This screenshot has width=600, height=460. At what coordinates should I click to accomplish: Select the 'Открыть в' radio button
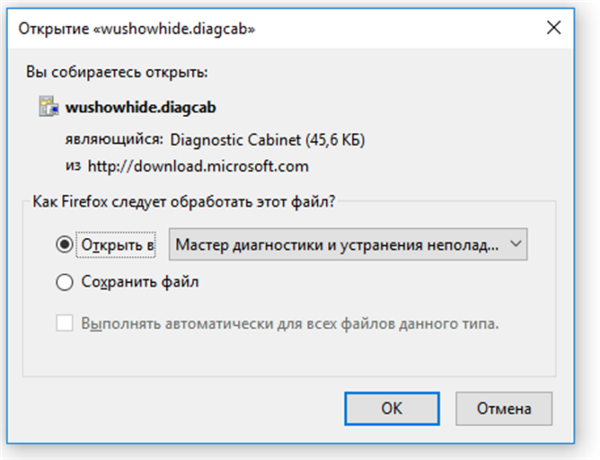point(64,245)
